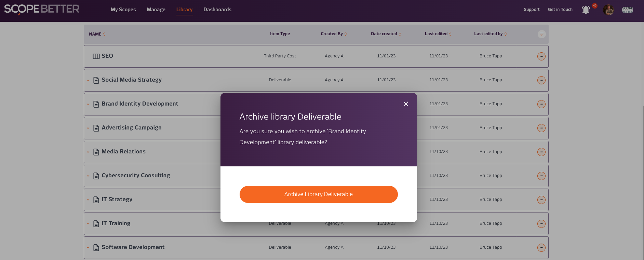The width and height of the screenshot is (644, 260).
Task: Click the Get in Touch link
Action: [x=560, y=10]
